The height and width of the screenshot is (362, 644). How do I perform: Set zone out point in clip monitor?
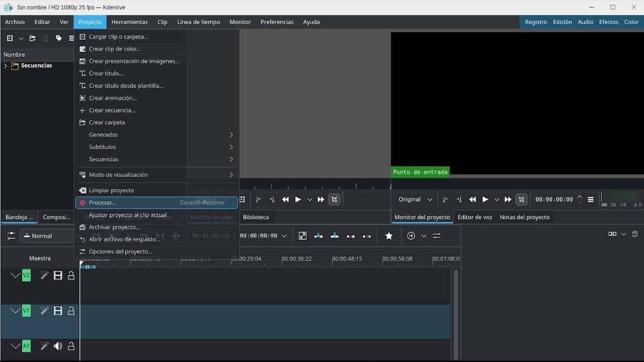coord(272,200)
